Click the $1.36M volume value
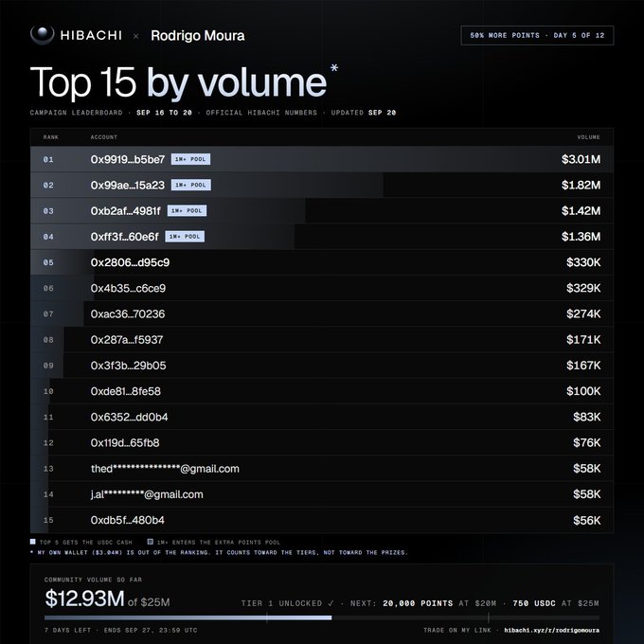 tap(581, 237)
